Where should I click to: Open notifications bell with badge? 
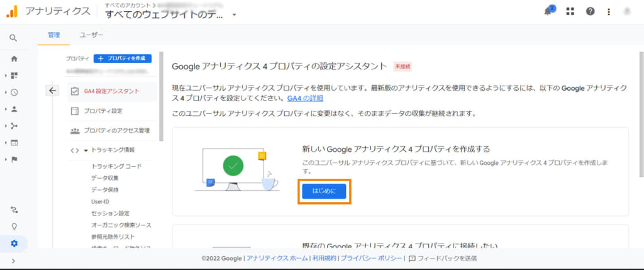click(x=548, y=11)
